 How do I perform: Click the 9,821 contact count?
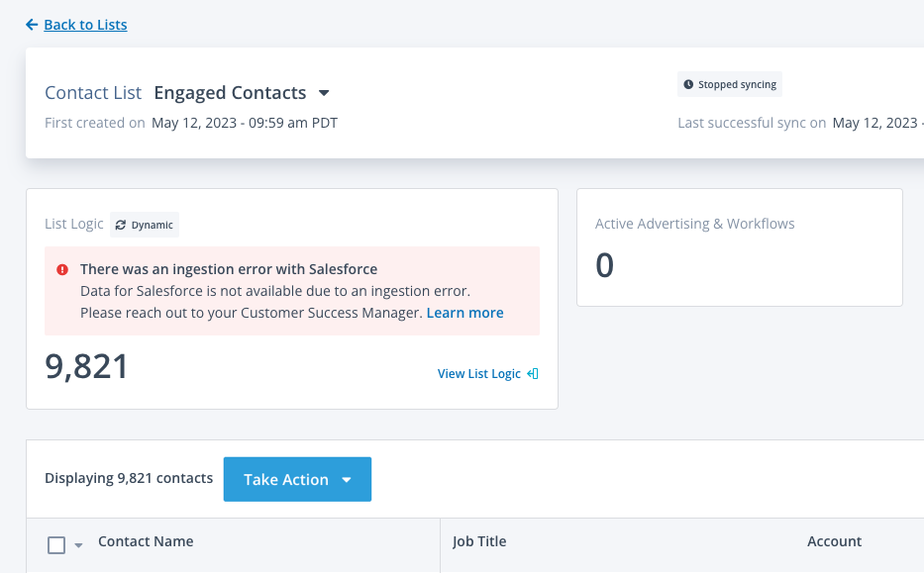pyautogui.click(x=87, y=367)
